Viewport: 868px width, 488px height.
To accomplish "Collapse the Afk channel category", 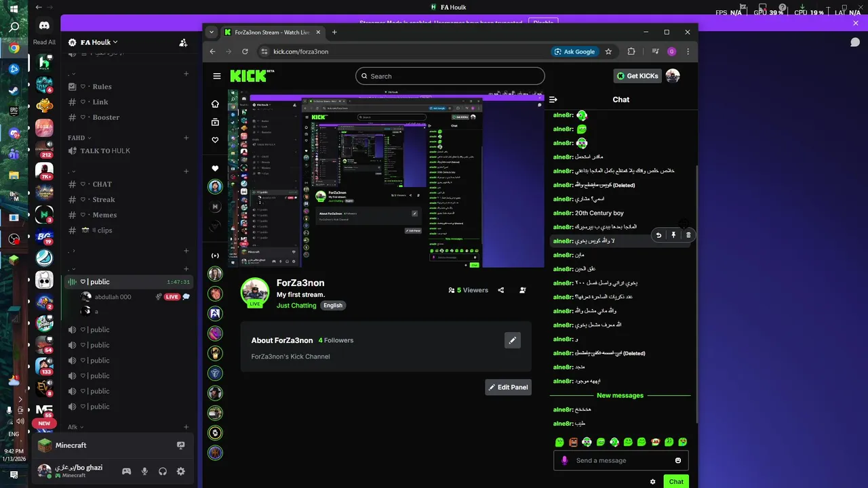I will (76, 427).
